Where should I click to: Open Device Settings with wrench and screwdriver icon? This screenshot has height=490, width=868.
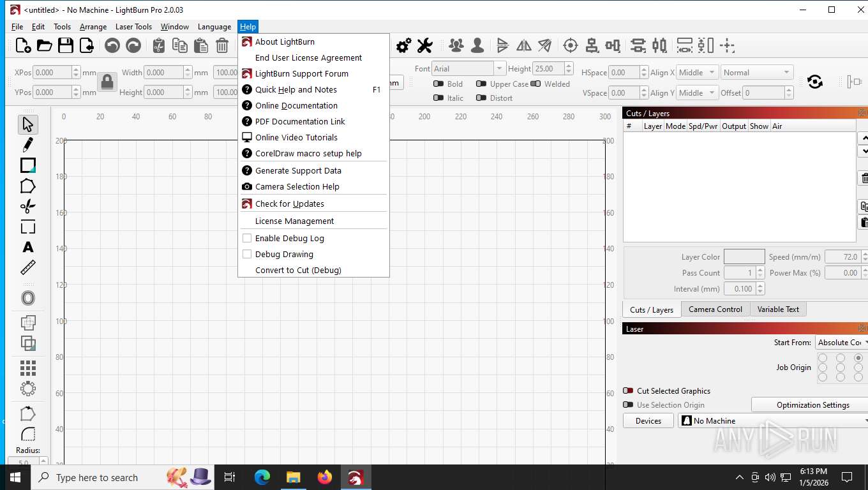pos(424,45)
